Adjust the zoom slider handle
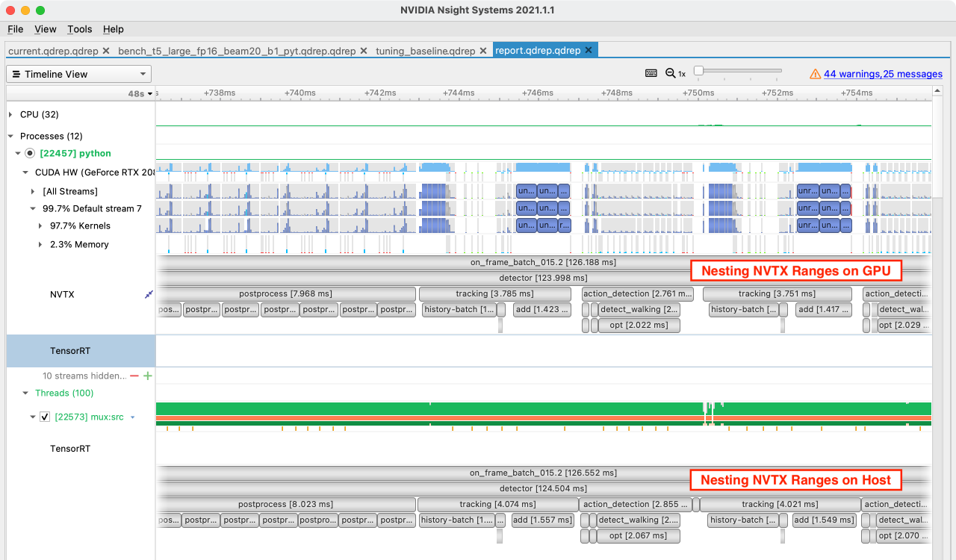This screenshot has width=956, height=560. point(698,71)
